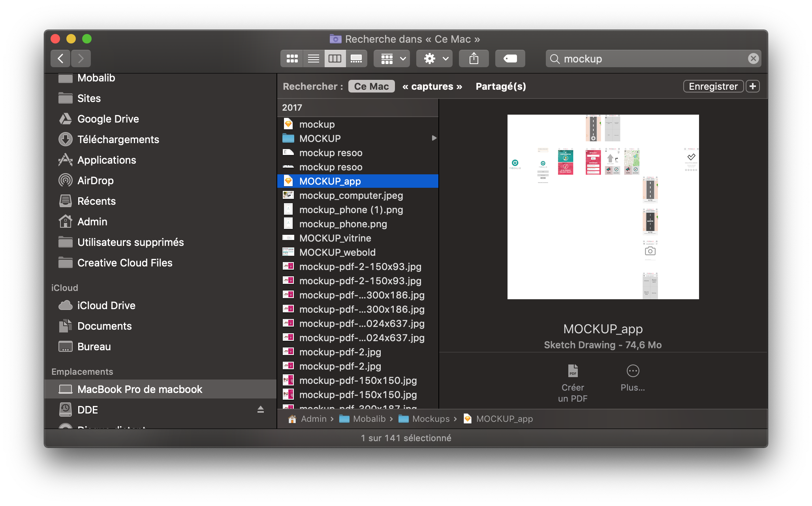Eject the DDE disk
The width and height of the screenshot is (812, 506).
click(260, 410)
